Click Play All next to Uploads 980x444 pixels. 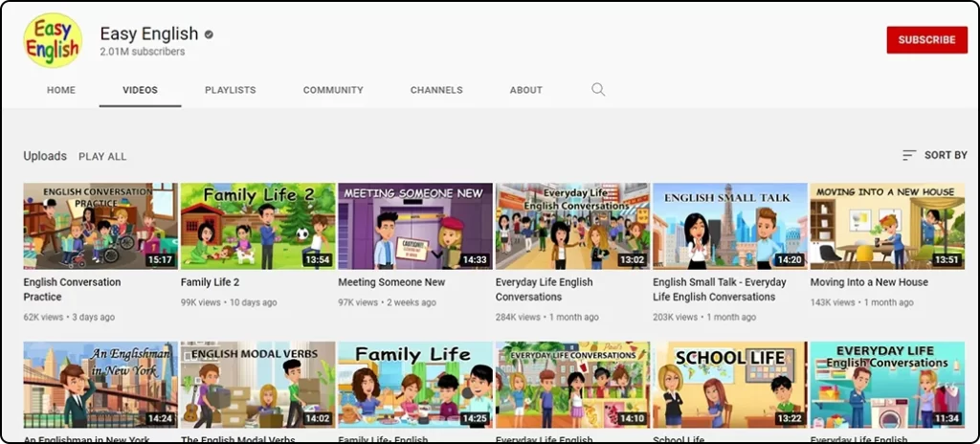click(102, 156)
